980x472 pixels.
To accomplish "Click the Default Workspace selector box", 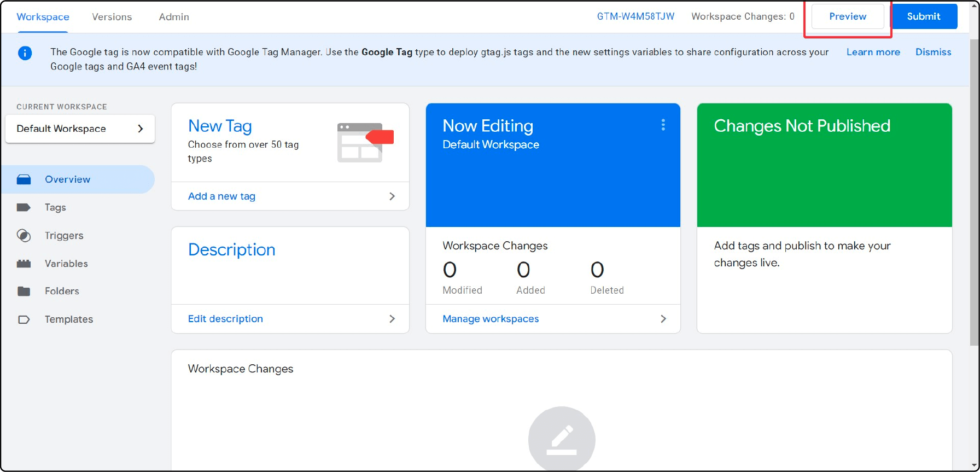I will click(x=80, y=129).
